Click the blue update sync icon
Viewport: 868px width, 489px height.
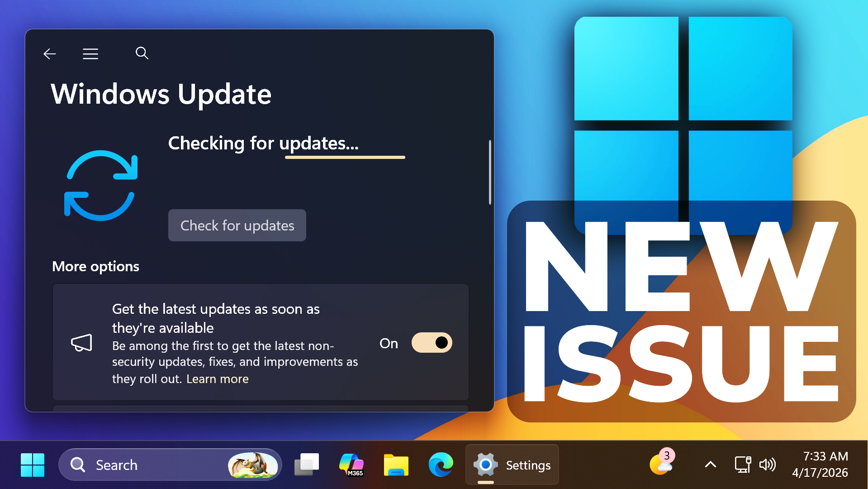tap(101, 186)
